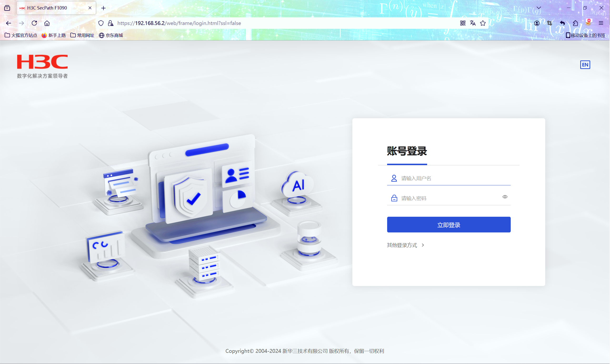
Task: Open the list all tabs dropdown
Action: point(539,8)
